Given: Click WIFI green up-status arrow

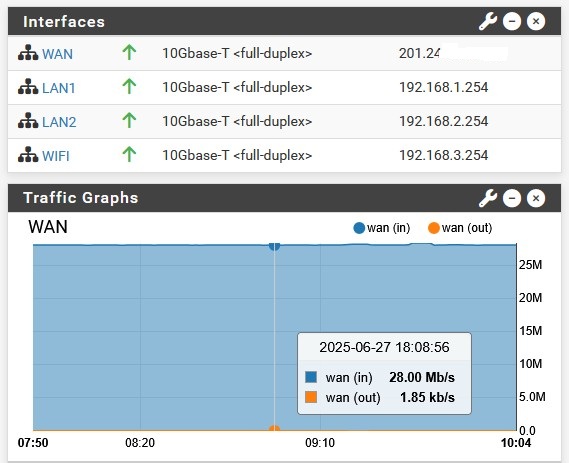Looking at the screenshot, I should [x=129, y=154].
